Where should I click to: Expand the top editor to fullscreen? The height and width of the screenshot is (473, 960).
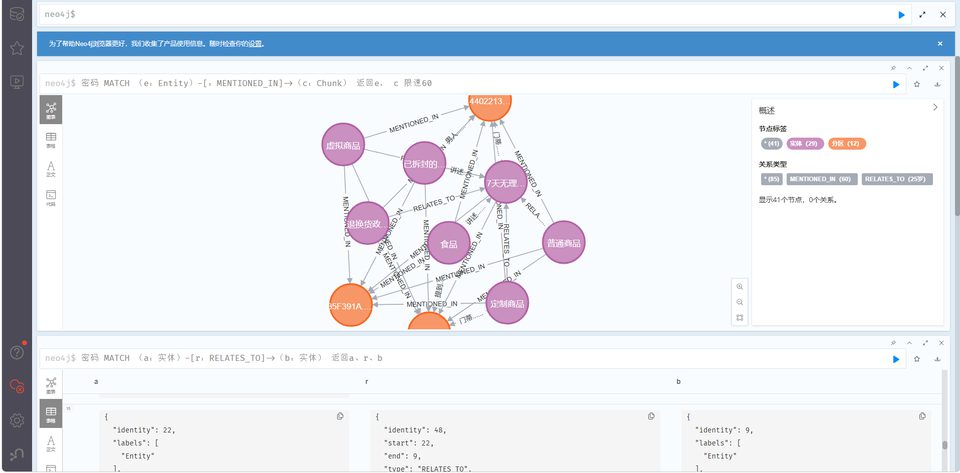[x=923, y=15]
